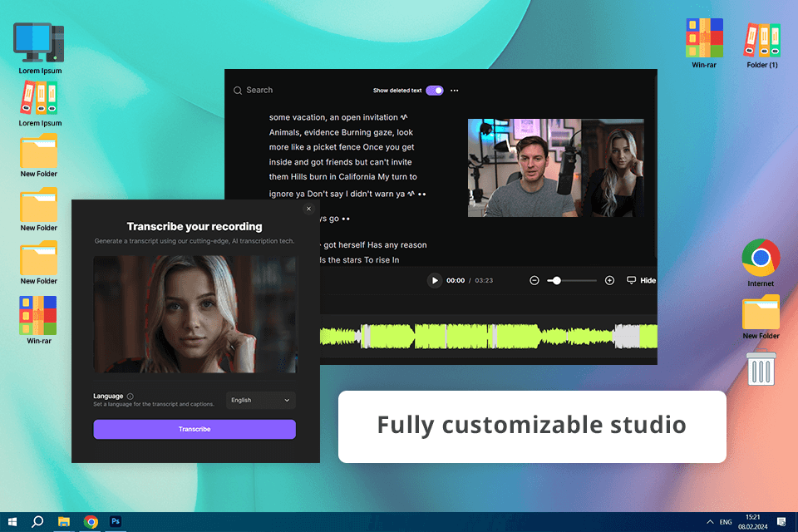The image size is (798, 532).
Task: Open Photoshop from the taskbar
Action: coord(116,522)
